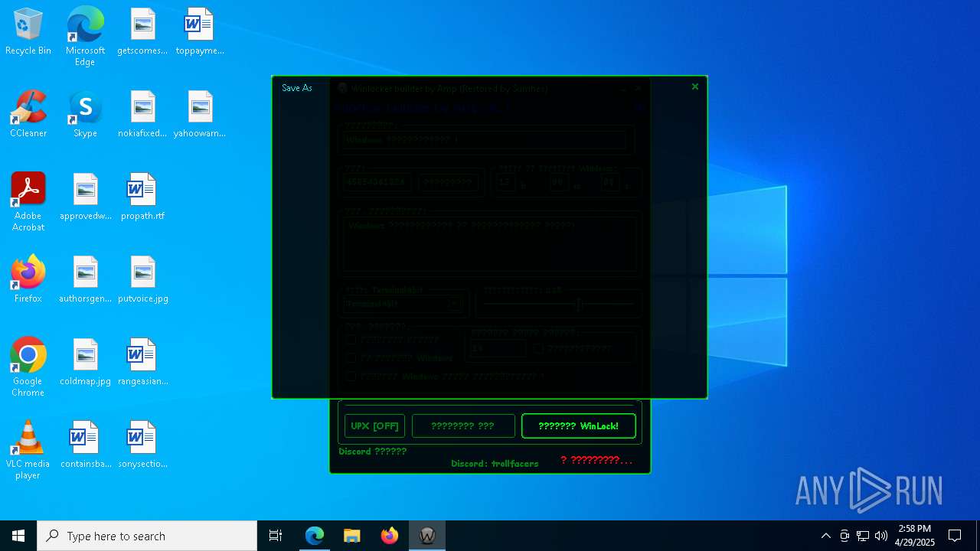Select the Firefox desktop shortcut
The image size is (980, 551).
pos(28,280)
